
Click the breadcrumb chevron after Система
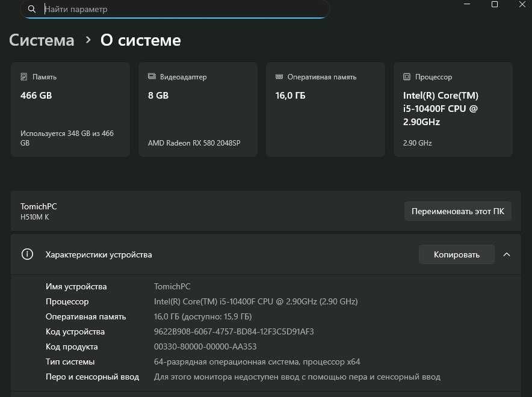[88, 40]
